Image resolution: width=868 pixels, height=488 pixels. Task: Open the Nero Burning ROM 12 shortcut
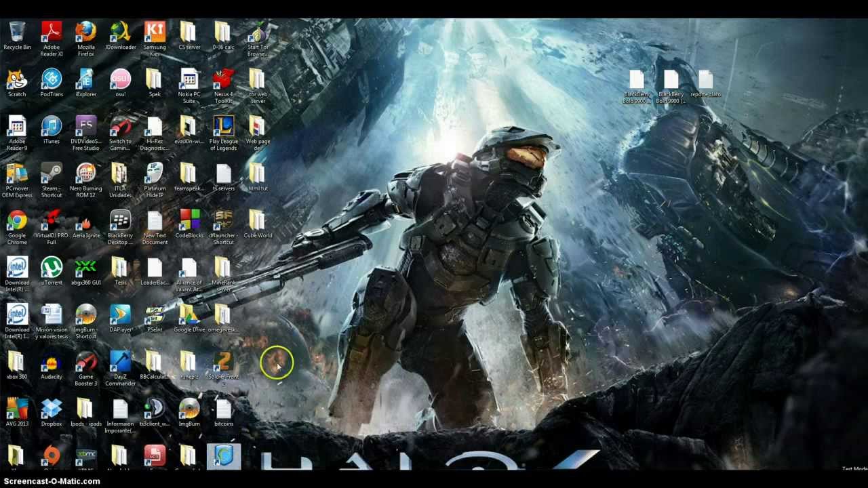tap(85, 180)
